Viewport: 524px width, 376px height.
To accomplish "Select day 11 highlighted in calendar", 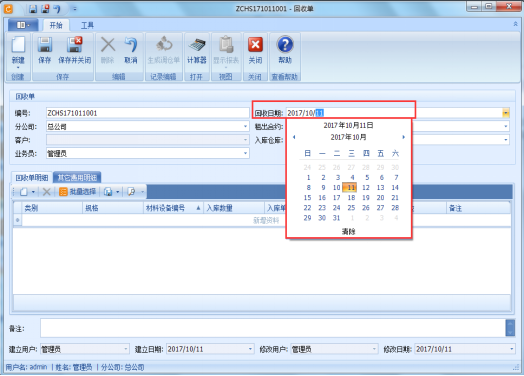I will [x=350, y=187].
